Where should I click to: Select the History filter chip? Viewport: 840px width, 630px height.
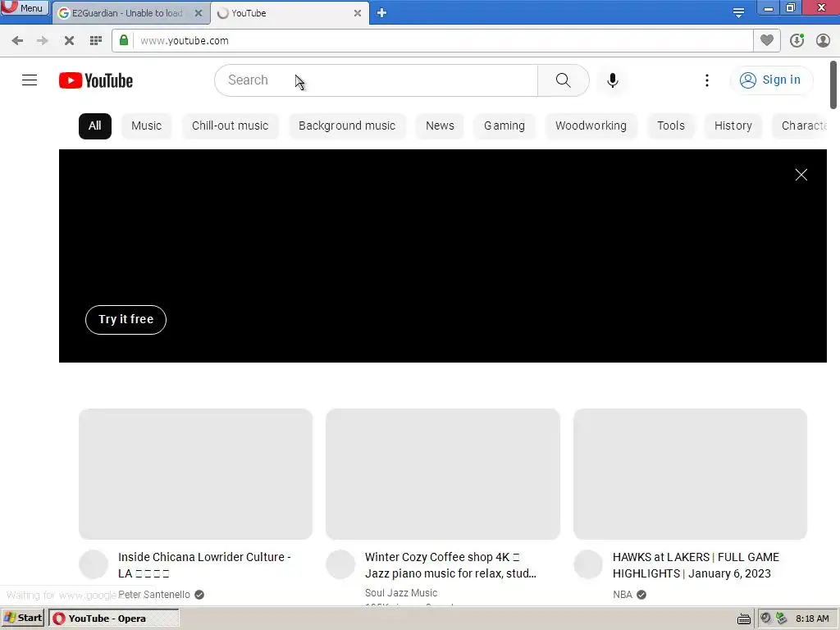tap(733, 126)
